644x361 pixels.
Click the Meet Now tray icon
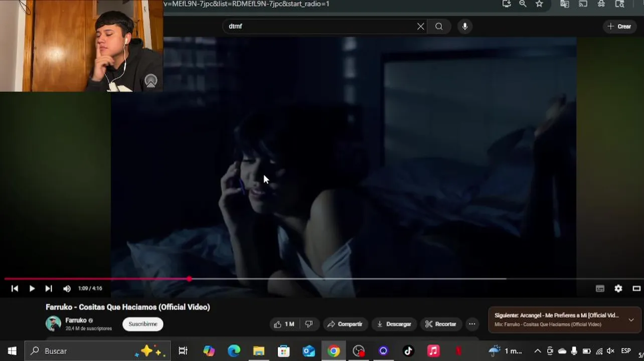click(550, 351)
